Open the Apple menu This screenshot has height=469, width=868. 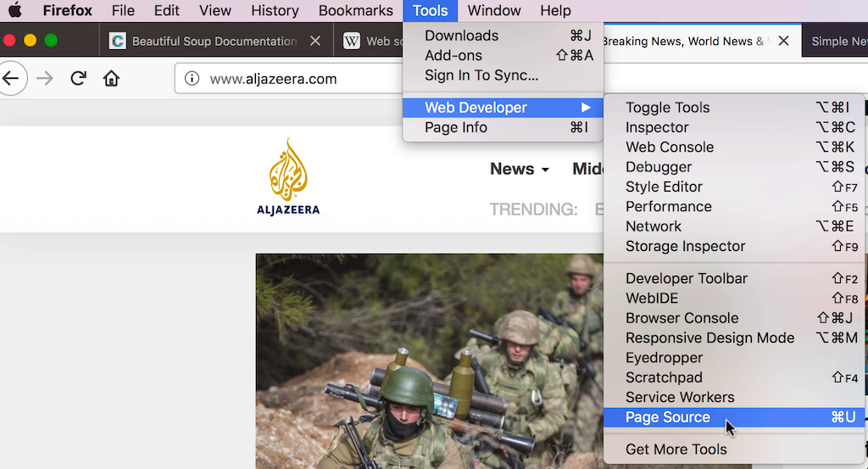pos(14,11)
